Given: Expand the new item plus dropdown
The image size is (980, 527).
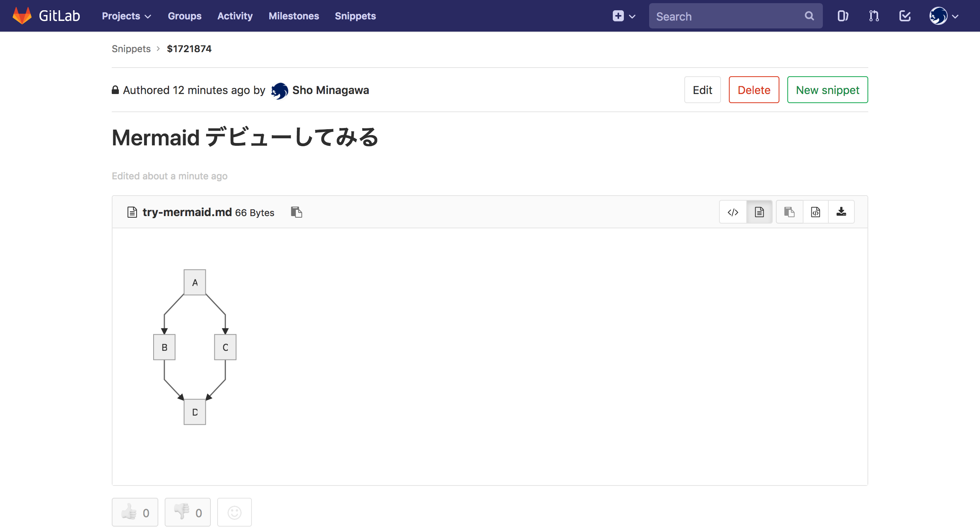Looking at the screenshot, I should 624,16.
